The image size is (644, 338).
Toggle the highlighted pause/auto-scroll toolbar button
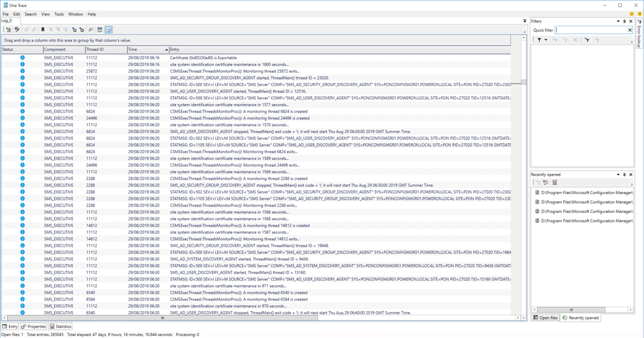[109, 29]
